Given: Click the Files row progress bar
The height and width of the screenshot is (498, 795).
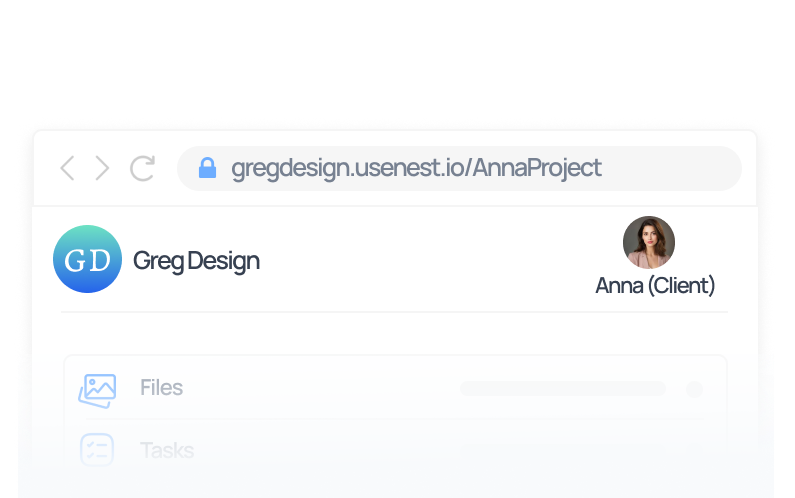Looking at the screenshot, I should pos(562,389).
